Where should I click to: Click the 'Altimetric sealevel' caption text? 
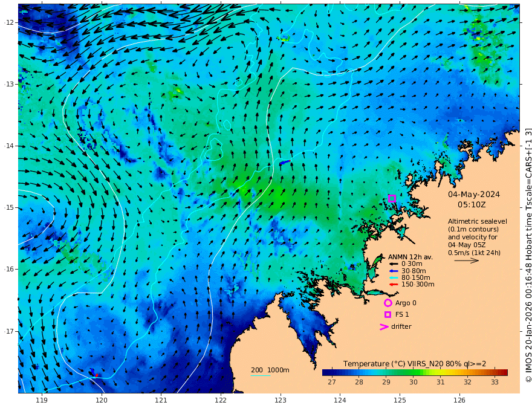pyautogui.click(x=478, y=221)
